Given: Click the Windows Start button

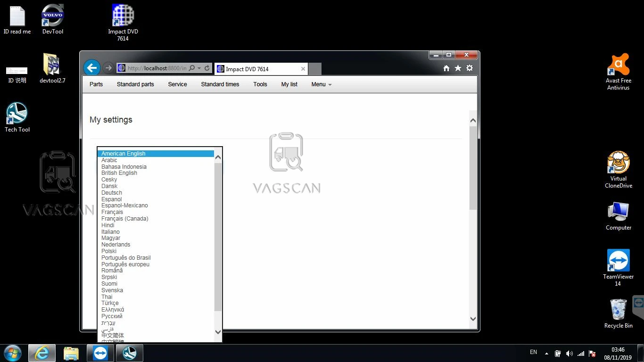Looking at the screenshot, I should pos(12,353).
